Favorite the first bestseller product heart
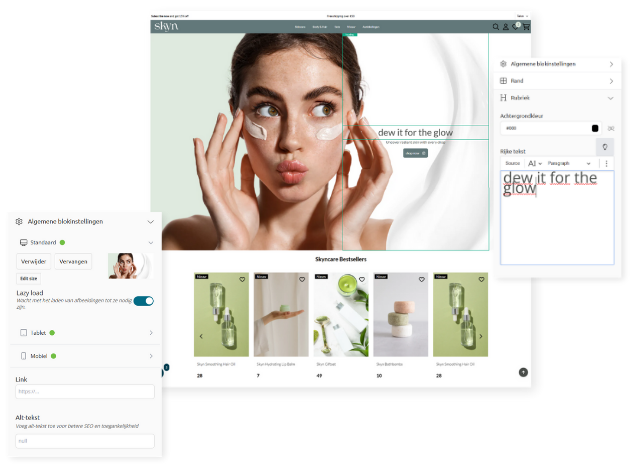 (242, 279)
